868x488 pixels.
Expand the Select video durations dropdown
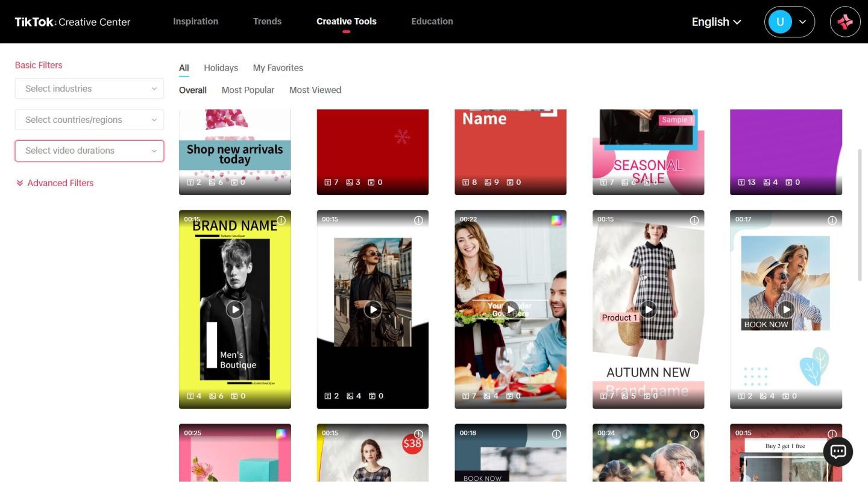(89, 151)
